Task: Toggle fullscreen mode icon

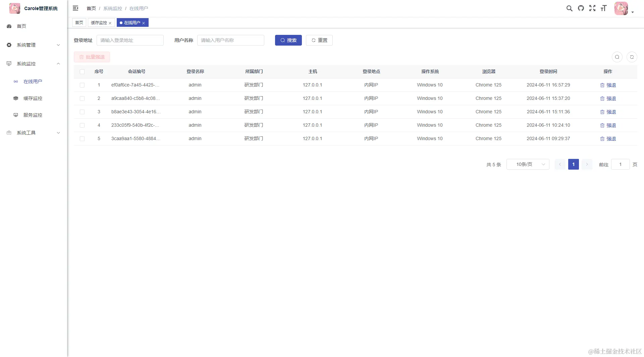Action: click(x=592, y=8)
